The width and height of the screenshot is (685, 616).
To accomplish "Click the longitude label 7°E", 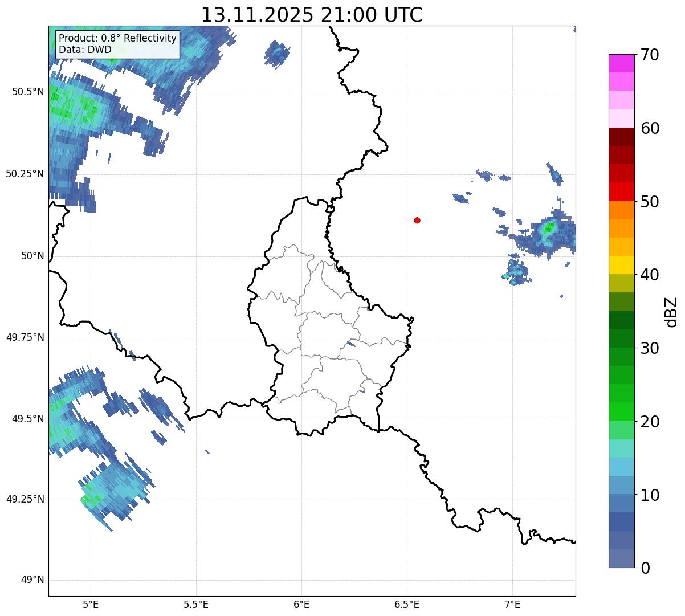I will point(512,605).
